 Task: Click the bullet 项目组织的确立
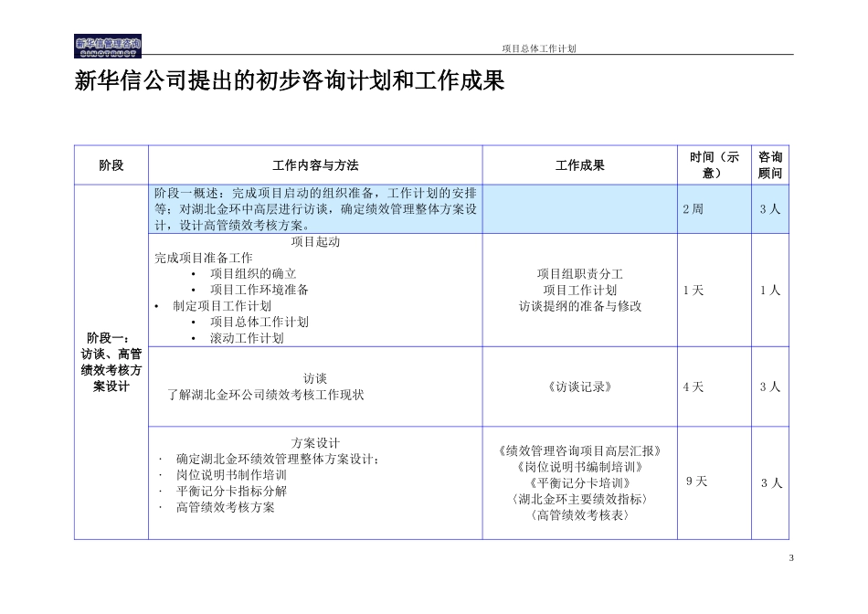click(x=253, y=274)
